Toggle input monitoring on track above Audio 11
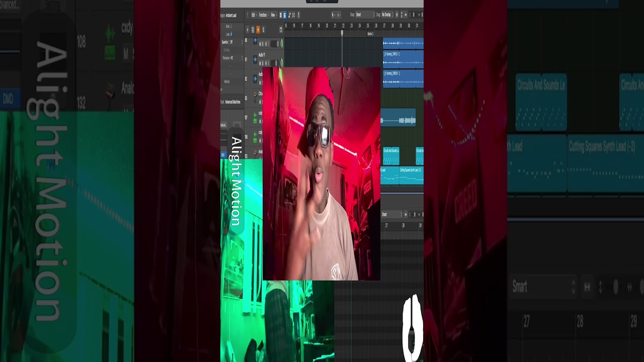Screen dimensions: 644x362 [x=268, y=44]
